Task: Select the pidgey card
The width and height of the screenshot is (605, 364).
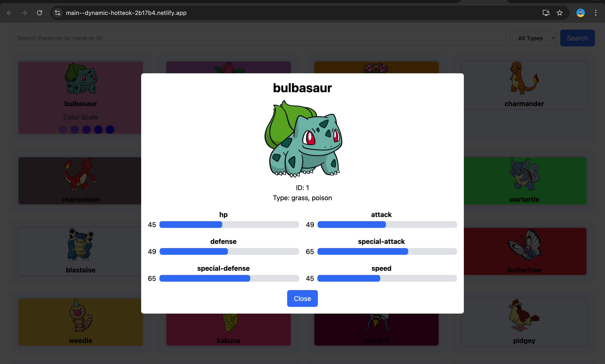Action: click(x=524, y=322)
